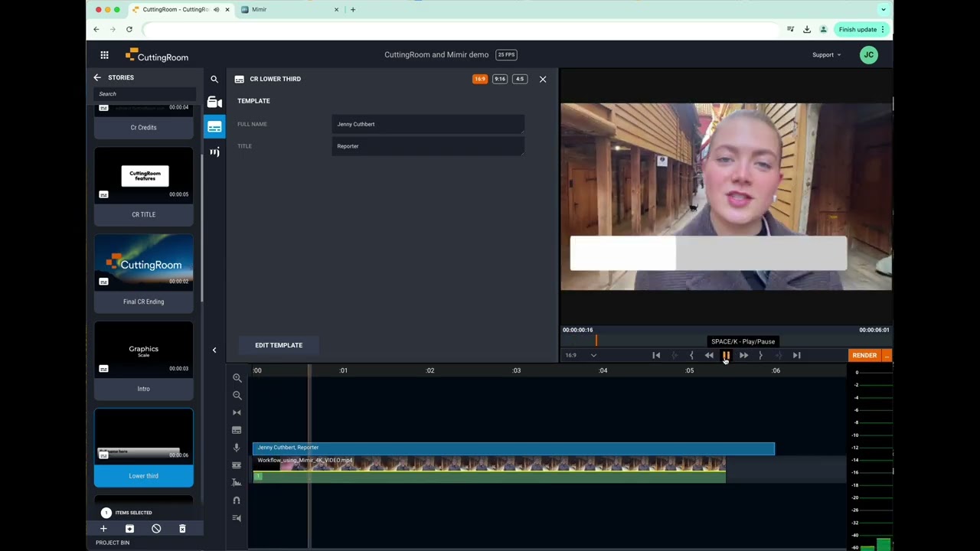Toggle the voice-over microphone tool

coord(237,448)
